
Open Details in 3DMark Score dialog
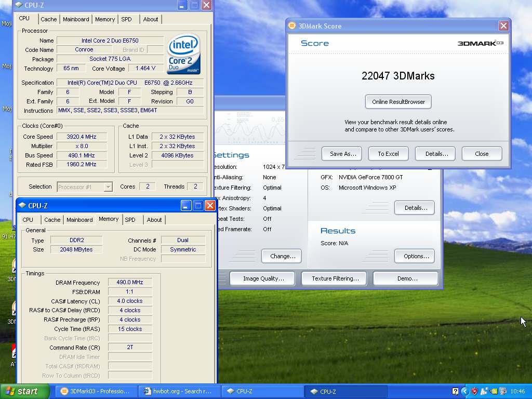(x=435, y=154)
